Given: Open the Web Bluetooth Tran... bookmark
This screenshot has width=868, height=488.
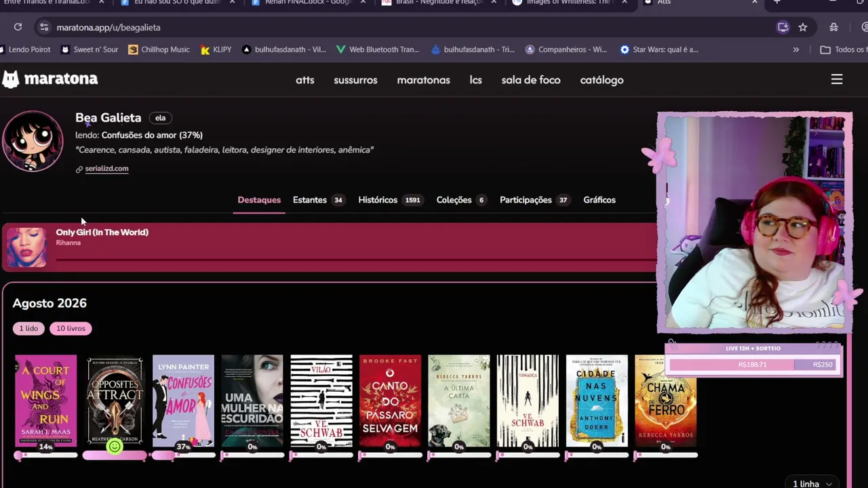Looking at the screenshot, I should 378,49.
